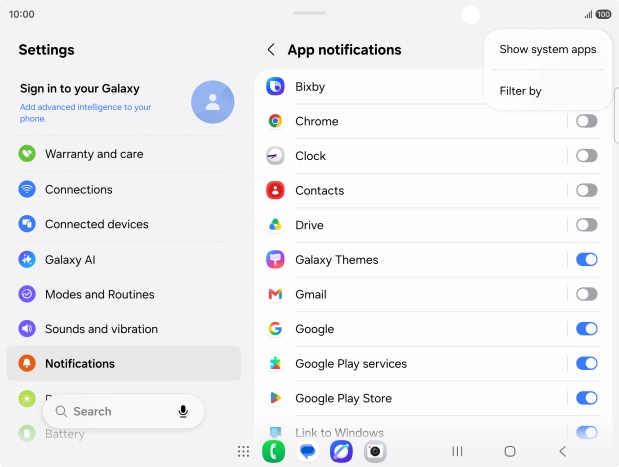Open Clock notification settings label

pos(310,156)
